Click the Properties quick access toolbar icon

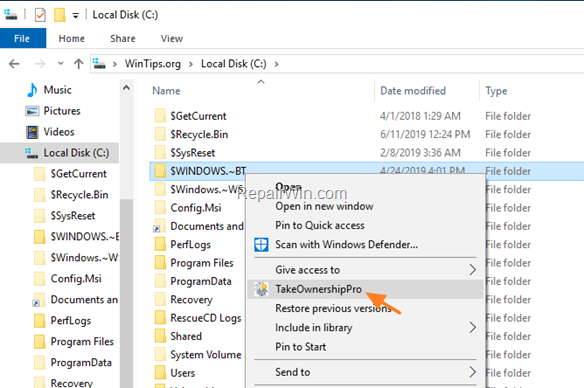coord(40,15)
